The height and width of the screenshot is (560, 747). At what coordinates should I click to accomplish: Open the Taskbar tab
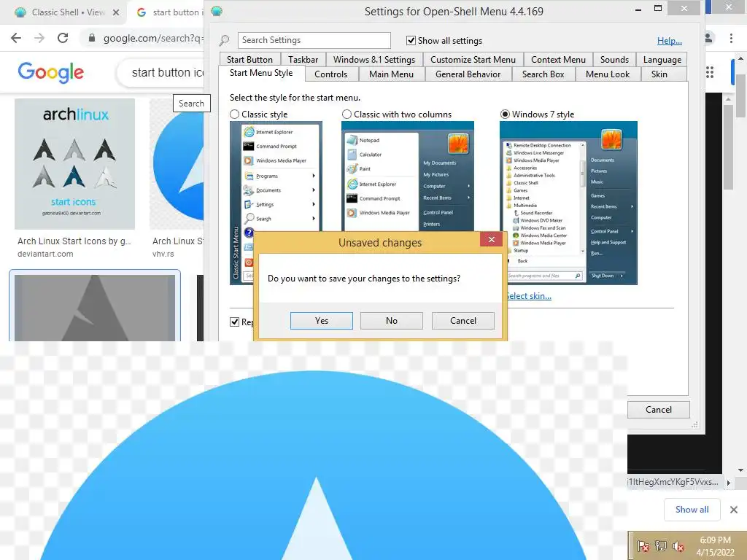coord(303,60)
